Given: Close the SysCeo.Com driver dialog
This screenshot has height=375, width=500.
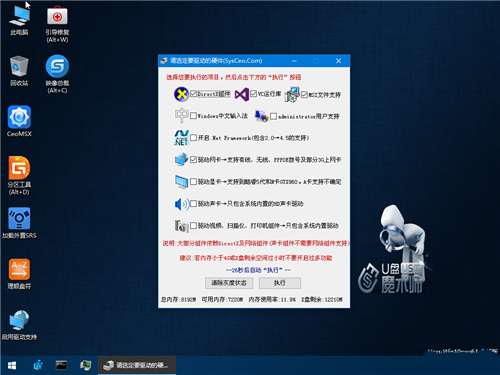Looking at the screenshot, I should pyautogui.click(x=339, y=61).
